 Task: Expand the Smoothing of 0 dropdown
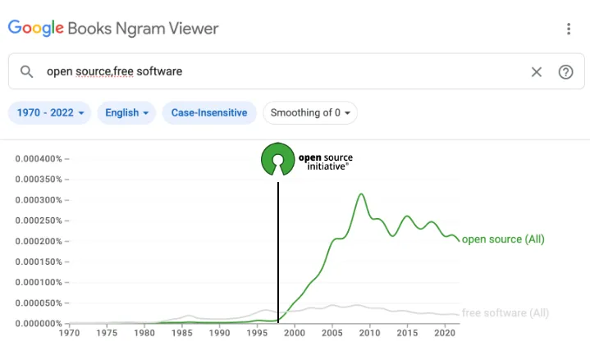click(x=310, y=112)
